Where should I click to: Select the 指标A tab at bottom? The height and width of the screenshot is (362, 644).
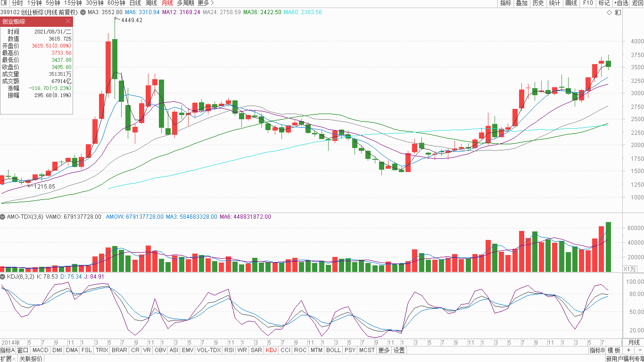coord(8,350)
